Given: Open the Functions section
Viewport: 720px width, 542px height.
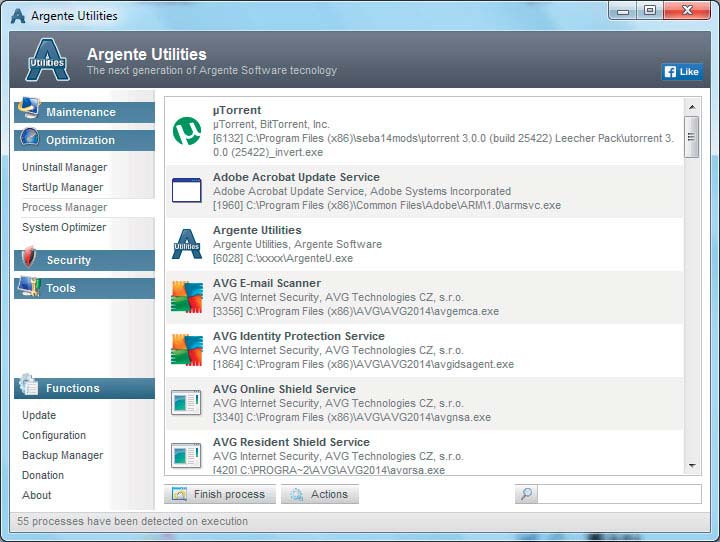Looking at the screenshot, I should click(84, 388).
